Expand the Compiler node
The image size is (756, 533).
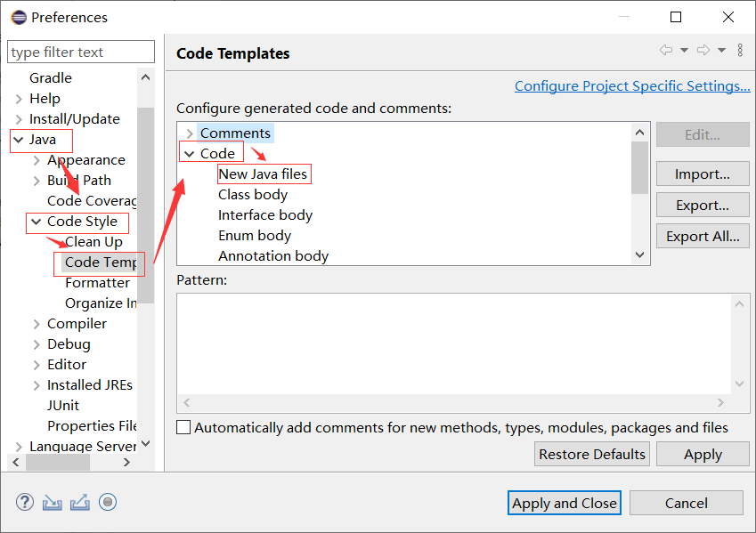[x=37, y=324]
